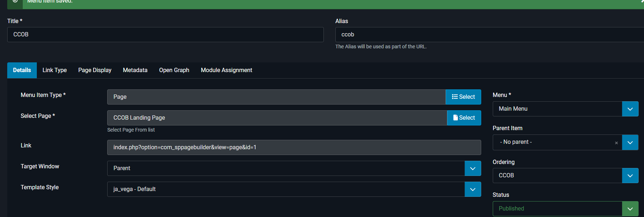Click the Menu Item Type Page field
Image resolution: width=644 pixels, height=217 pixels.
point(276,97)
